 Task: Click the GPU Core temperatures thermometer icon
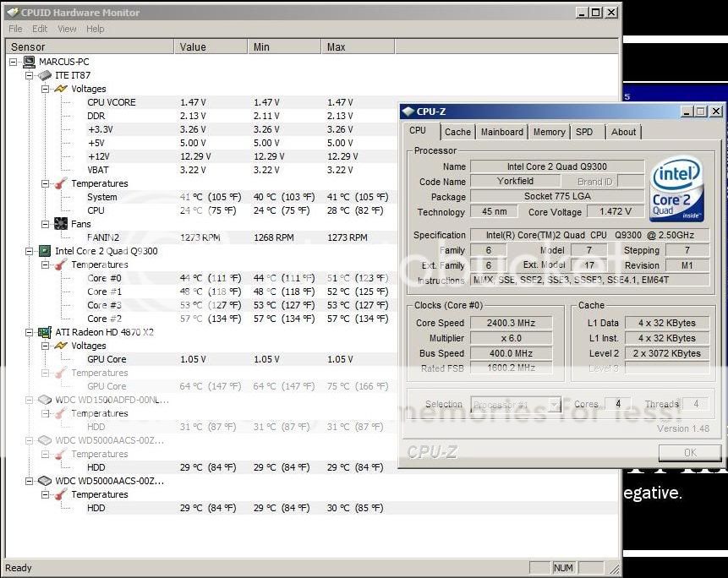(x=57, y=373)
